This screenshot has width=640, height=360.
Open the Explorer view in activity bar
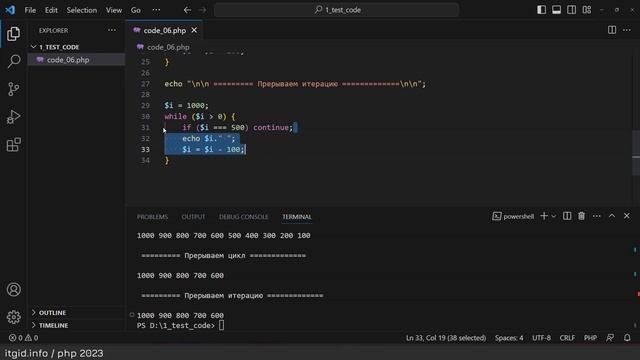pyautogui.click(x=13, y=33)
